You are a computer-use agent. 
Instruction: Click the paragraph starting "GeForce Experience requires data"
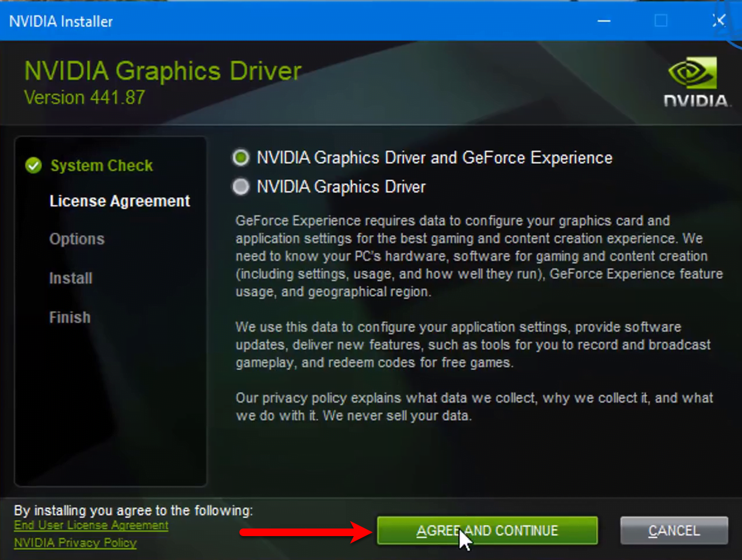(479, 256)
